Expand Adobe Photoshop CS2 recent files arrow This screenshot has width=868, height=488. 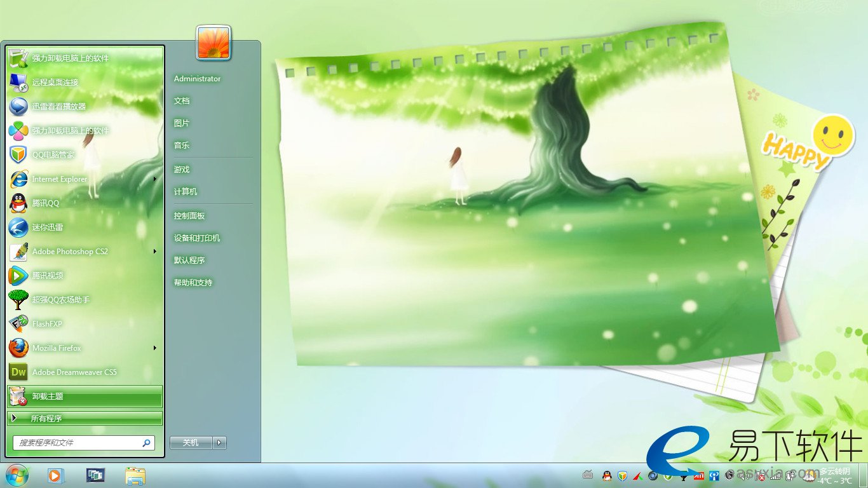[154, 252]
